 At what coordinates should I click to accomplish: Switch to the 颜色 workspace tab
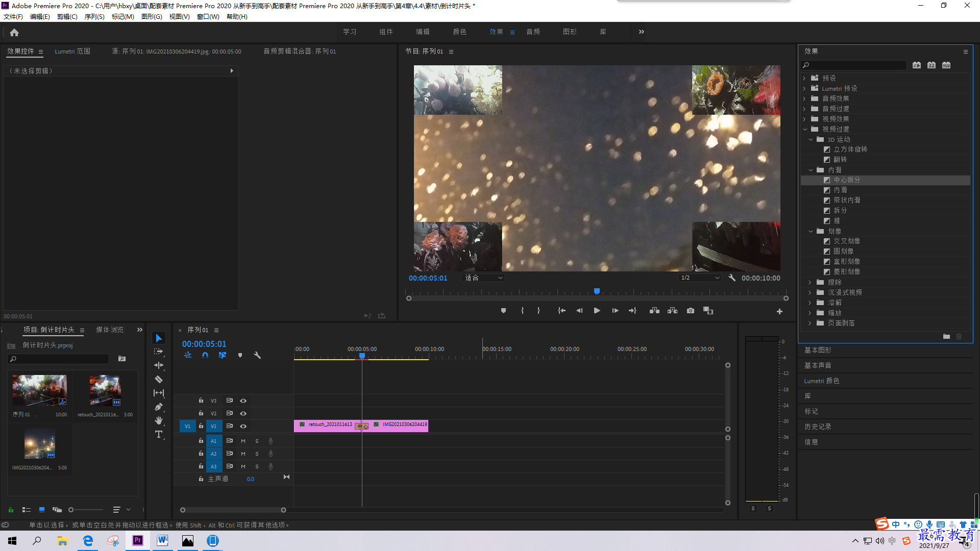point(459,32)
